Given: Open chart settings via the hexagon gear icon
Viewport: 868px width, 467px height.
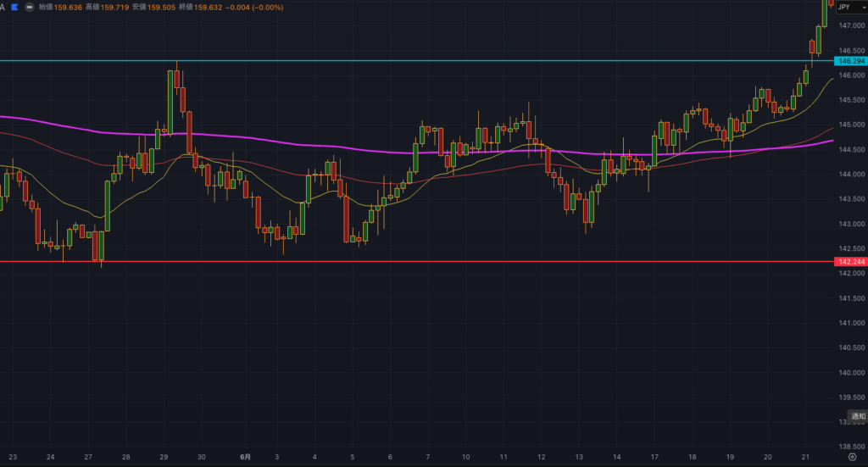Looking at the screenshot, I should (851, 457).
